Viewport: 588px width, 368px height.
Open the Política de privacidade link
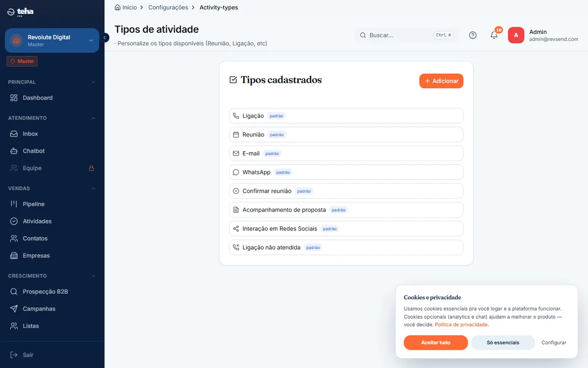[461, 324]
